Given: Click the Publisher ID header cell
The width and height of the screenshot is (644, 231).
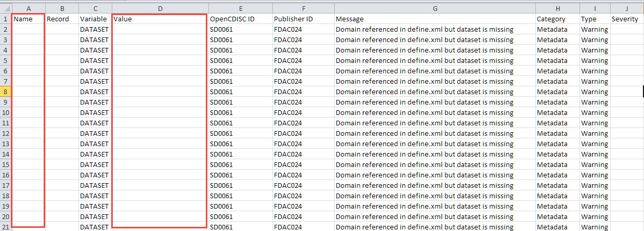Looking at the screenshot, I should pos(303,19).
